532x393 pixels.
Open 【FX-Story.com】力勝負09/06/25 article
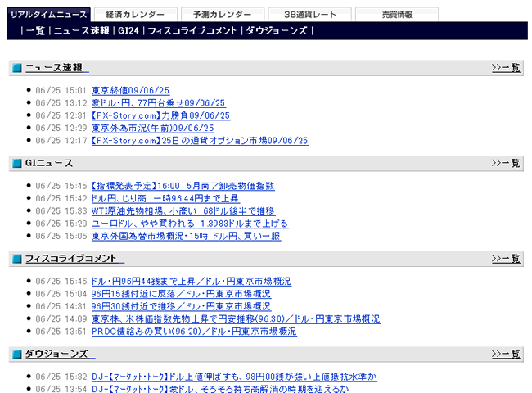tap(160, 115)
